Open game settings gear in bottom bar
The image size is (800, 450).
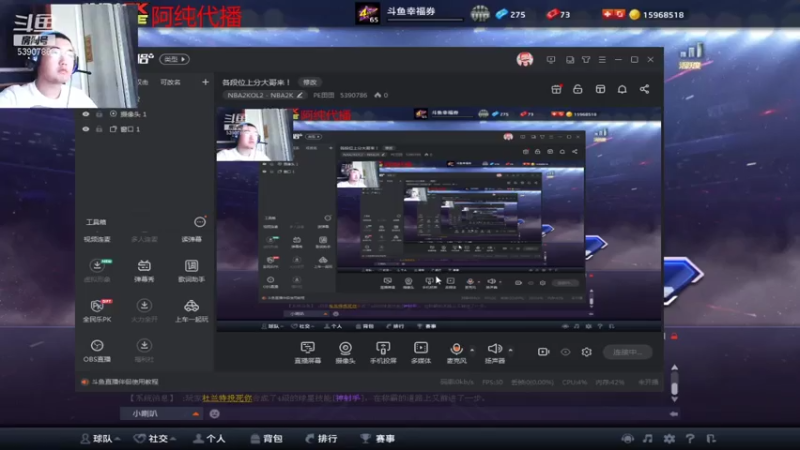669,438
